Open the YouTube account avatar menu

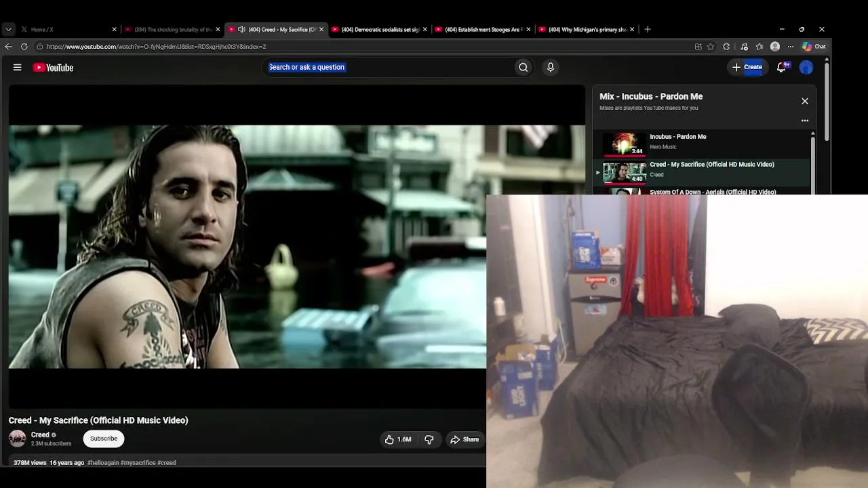pyautogui.click(x=806, y=67)
